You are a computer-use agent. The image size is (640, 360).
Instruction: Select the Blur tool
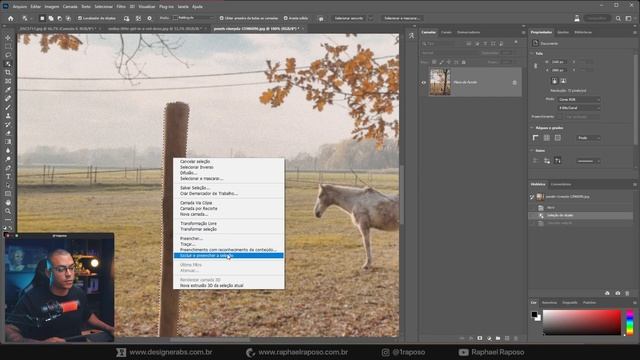click(8, 151)
